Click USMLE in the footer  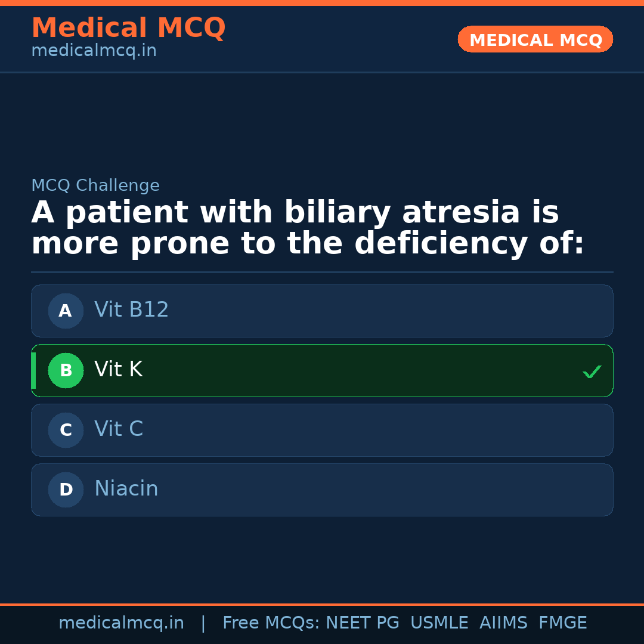coord(439,623)
